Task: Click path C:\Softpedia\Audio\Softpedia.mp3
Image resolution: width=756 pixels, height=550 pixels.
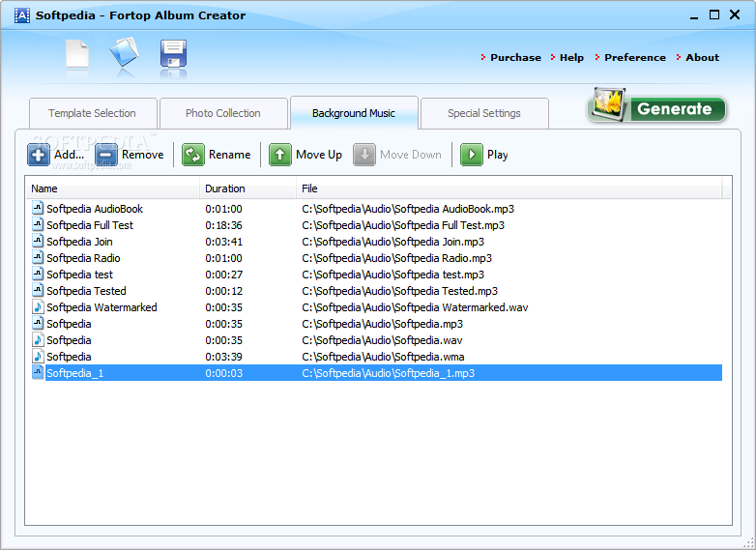Action: pyautogui.click(x=382, y=324)
